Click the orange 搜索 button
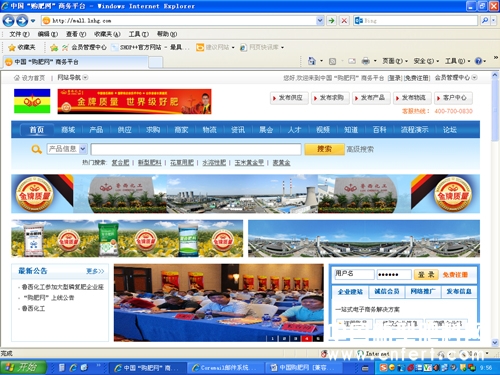The image size is (500, 375). (x=324, y=149)
